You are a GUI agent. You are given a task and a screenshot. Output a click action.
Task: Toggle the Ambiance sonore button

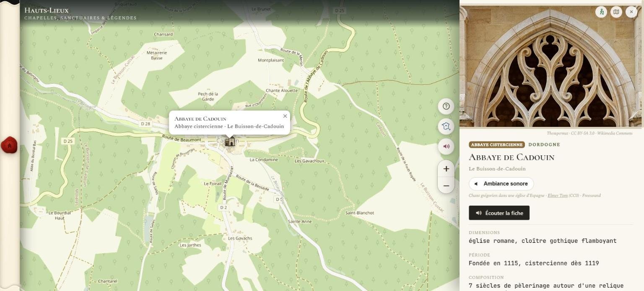click(501, 184)
